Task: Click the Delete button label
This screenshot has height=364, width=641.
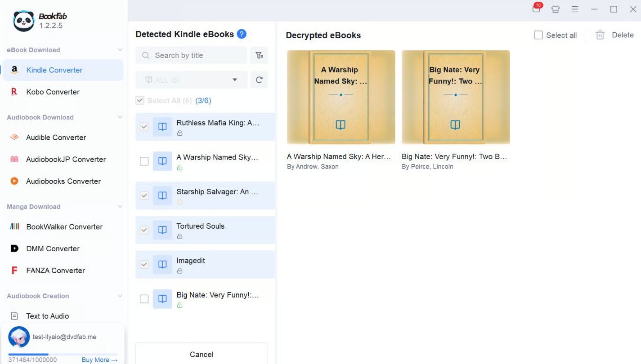Action: 623,35
